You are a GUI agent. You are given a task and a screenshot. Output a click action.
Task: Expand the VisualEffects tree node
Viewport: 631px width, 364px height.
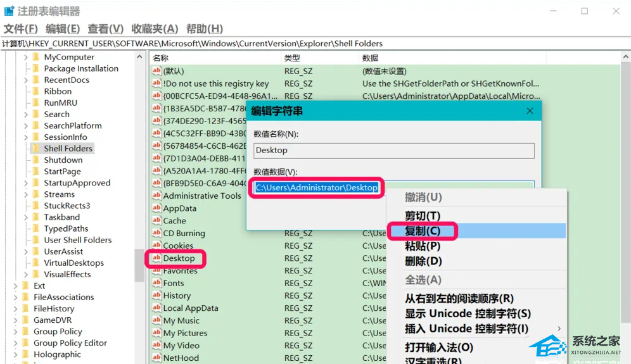click(26, 275)
